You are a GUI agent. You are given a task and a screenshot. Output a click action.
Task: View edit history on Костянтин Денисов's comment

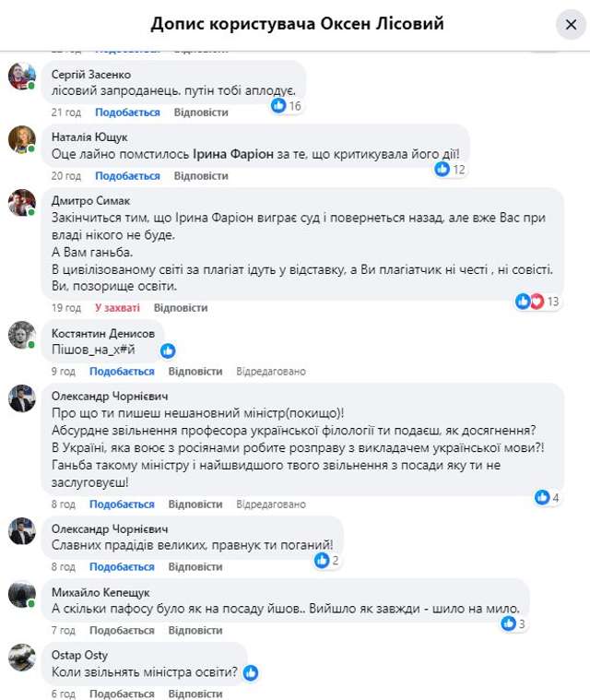click(270, 371)
